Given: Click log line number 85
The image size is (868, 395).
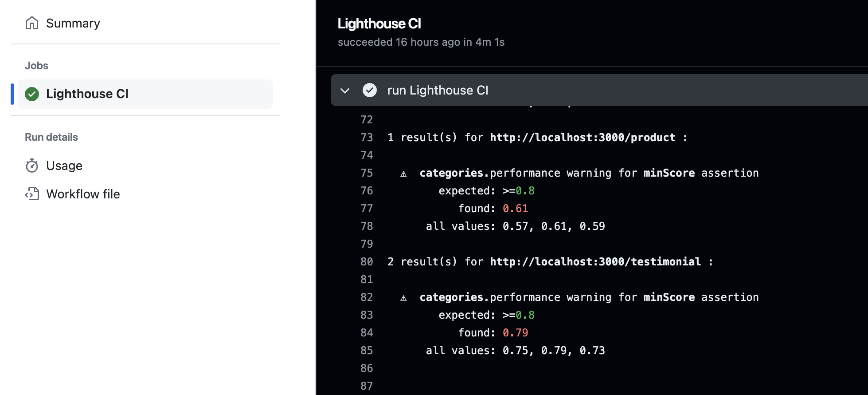Looking at the screenshot, I should 367,351.
